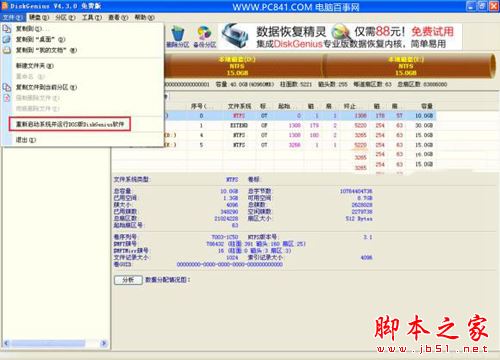Open the 文件(F) menu
This screenshot has height=360, width=500.
pos(13,17)
